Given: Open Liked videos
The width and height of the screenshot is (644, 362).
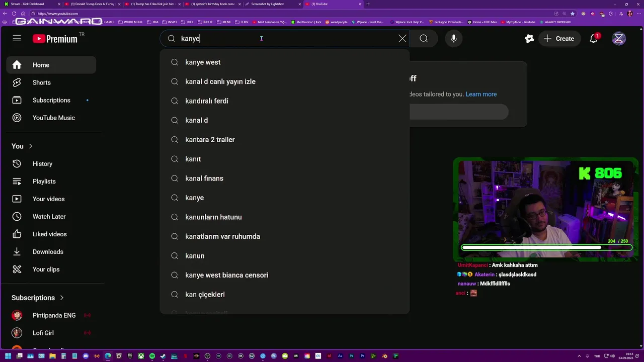Looking at the screenshot, I should pos(51,234).
